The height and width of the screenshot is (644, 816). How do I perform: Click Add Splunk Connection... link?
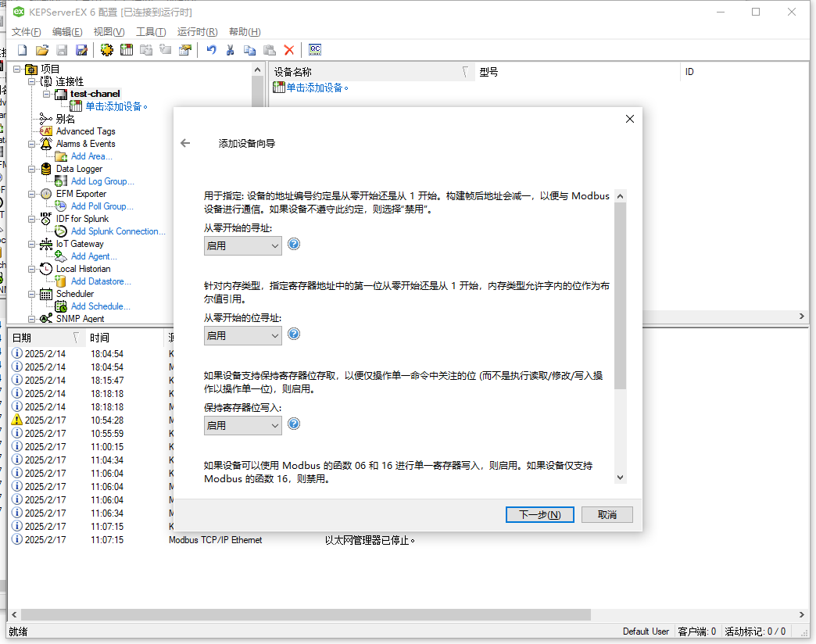[118, 231]
